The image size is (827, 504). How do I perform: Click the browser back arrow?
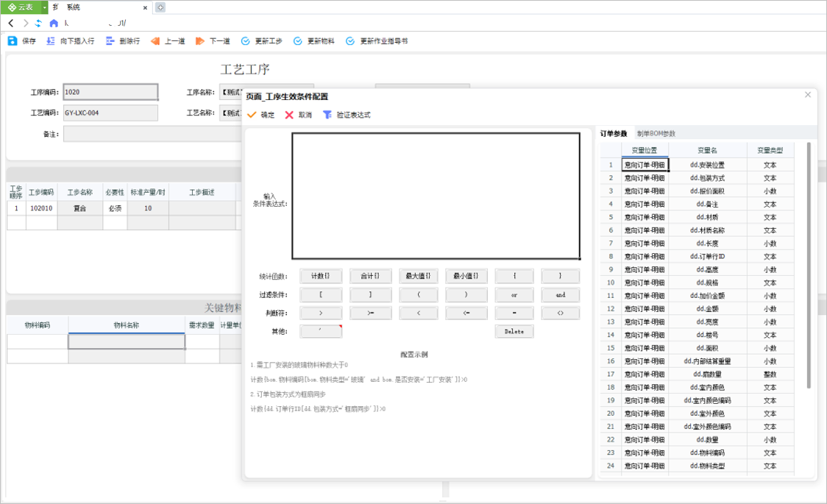click(x=11, y=24)
